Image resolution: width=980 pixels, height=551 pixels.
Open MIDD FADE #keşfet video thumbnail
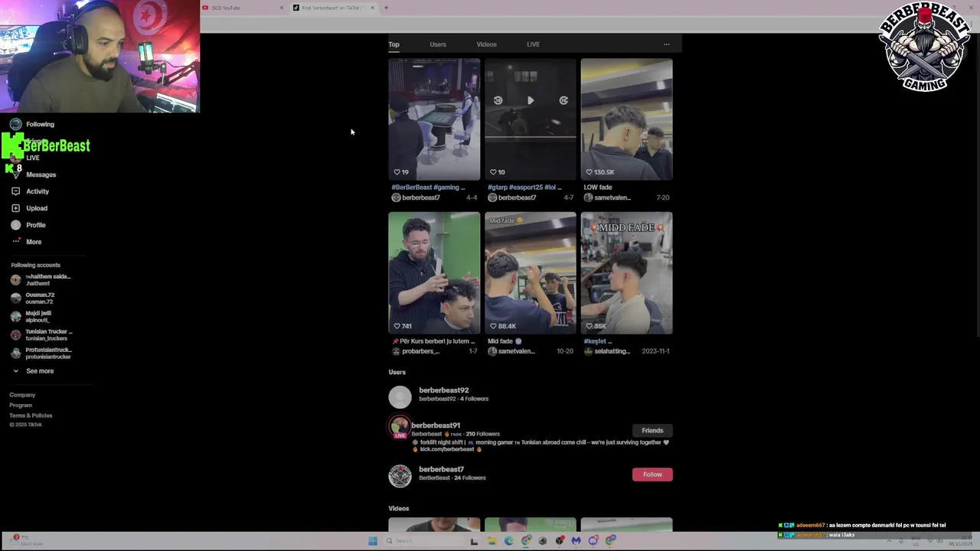[626, 273]
